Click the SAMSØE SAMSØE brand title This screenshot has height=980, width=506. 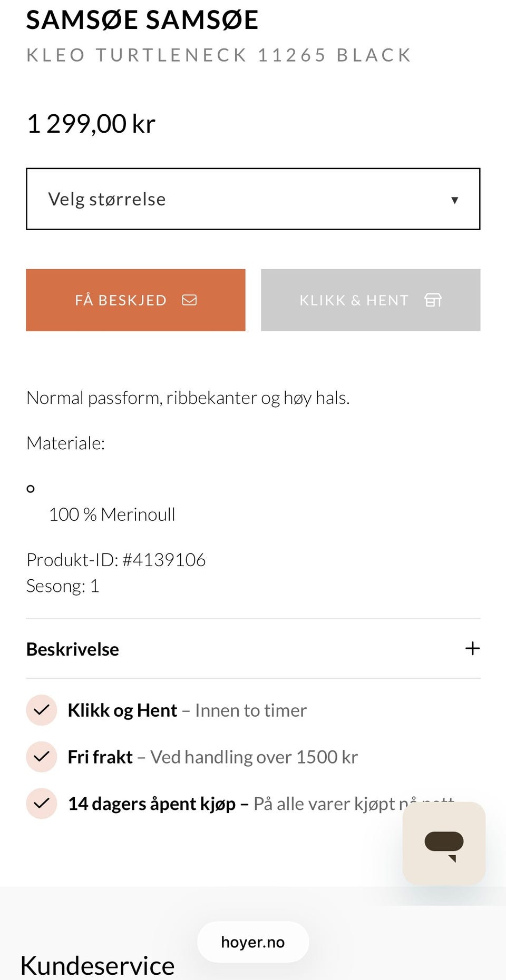[142, 20]
